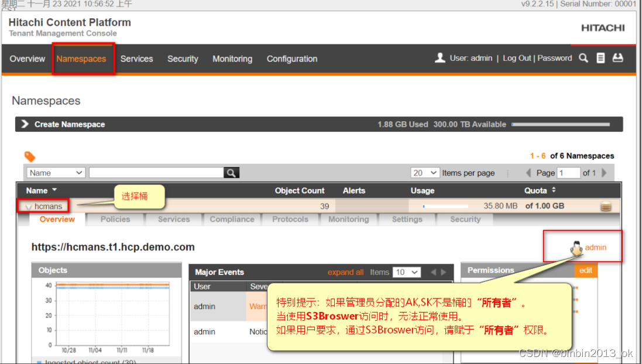The width and height of the screenshot is (642, 364).
Task: Switch to namespace Monitoring tab
Action: pos(348,219)
